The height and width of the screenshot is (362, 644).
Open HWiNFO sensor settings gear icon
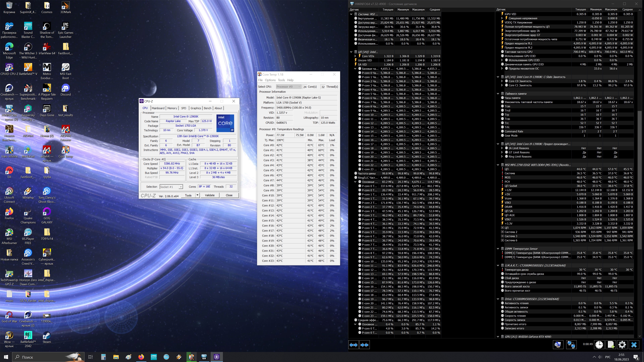point(622,345)
